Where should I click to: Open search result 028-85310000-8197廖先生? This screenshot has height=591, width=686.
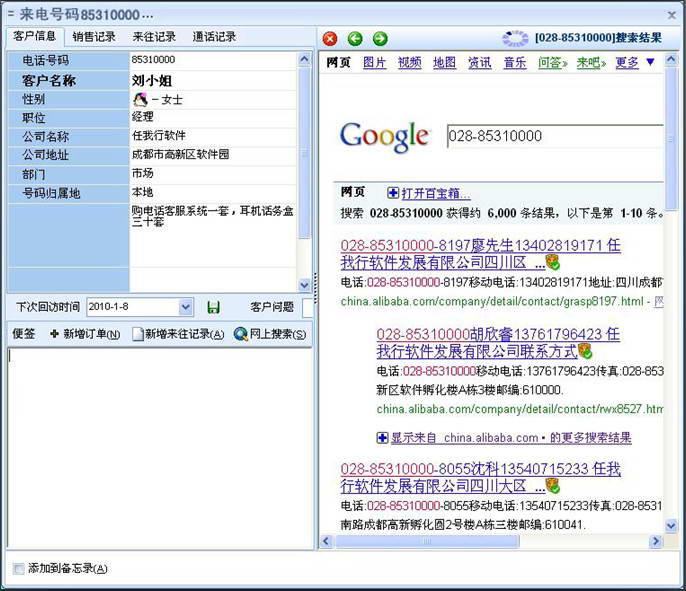coord(480,254)
